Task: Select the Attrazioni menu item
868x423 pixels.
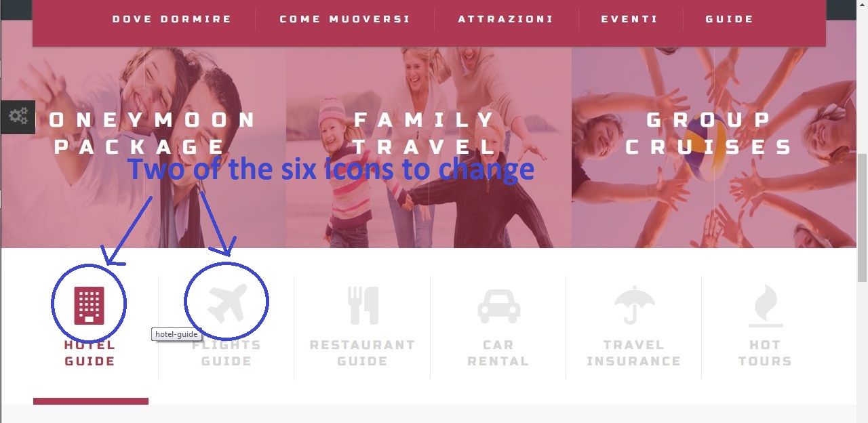Action: (506, 19)
